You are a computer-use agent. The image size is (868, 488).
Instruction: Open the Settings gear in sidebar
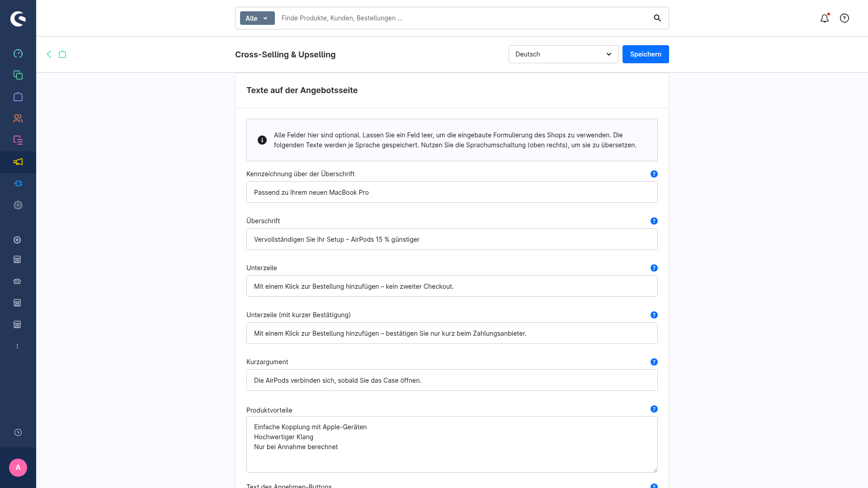tap(18, 205)
